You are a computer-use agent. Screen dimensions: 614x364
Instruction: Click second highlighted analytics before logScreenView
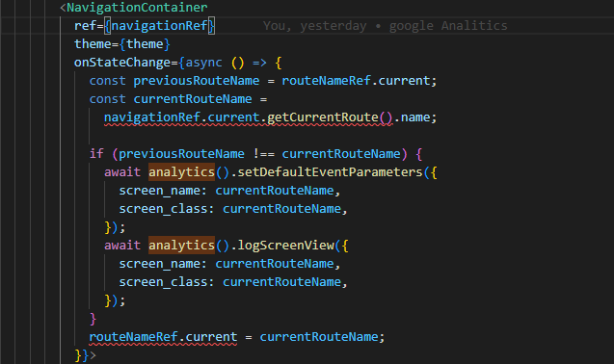pyautogui.click(x=181, y=246)
